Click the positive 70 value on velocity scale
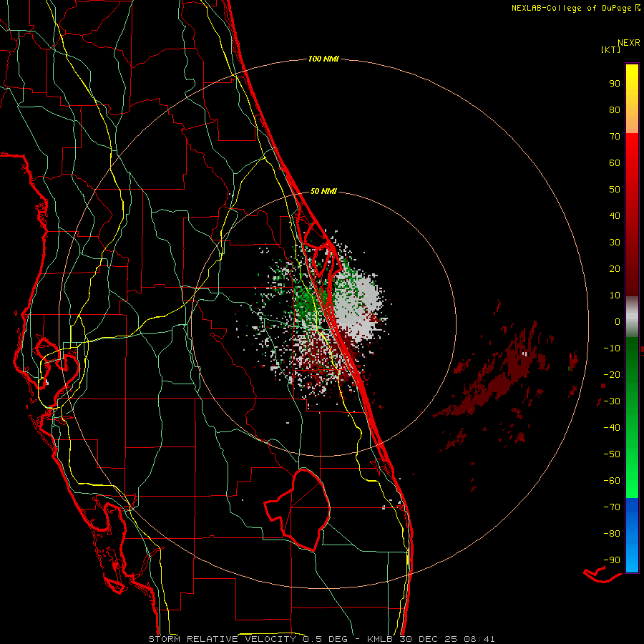 tap(615, 137)
